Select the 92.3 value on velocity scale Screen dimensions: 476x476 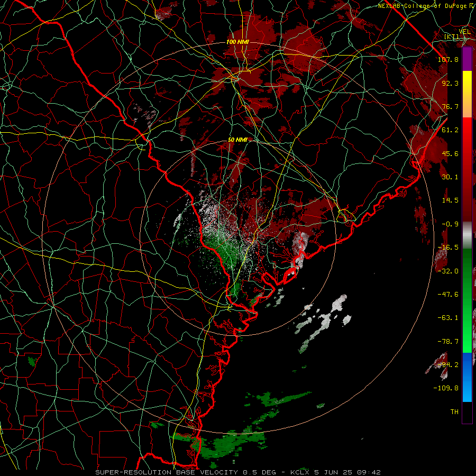pos(450,83)
